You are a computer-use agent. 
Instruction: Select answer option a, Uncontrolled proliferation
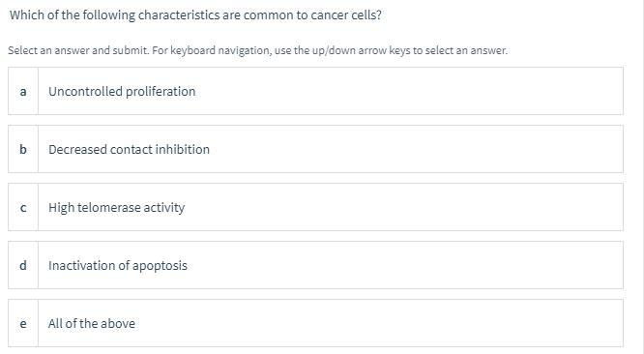(x=315, y=91)
